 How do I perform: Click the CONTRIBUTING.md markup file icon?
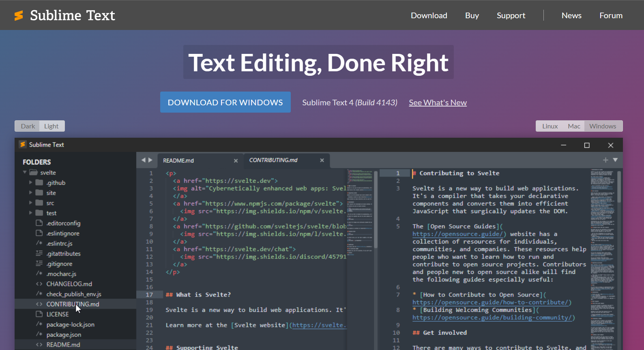(39, 304)
